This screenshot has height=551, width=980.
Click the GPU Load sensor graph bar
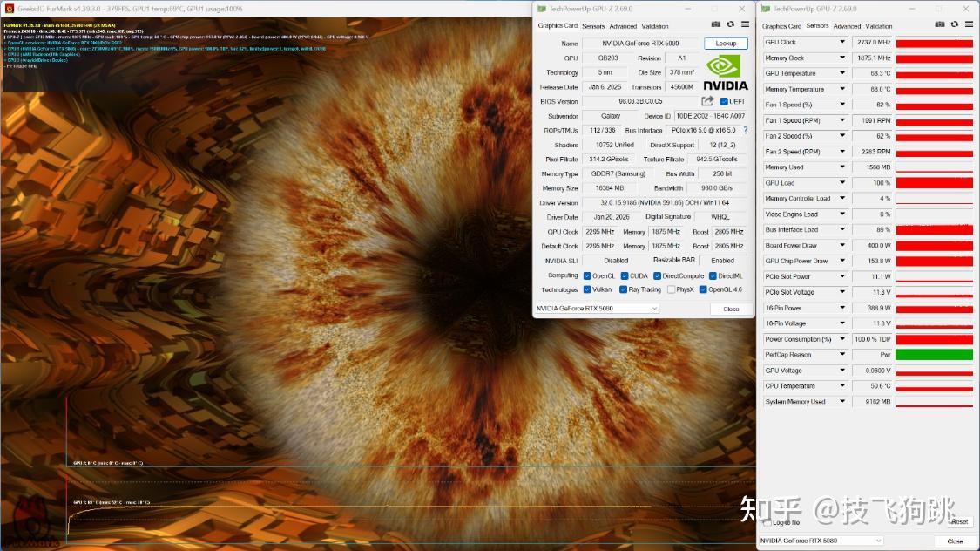pyautogui.click(x=935, y=182)
